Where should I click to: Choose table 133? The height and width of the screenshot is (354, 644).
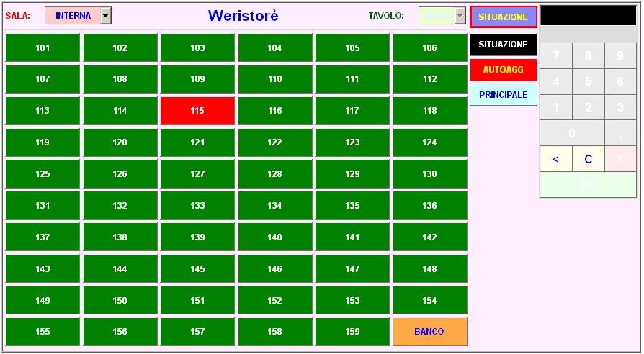[x=197, y=206]
